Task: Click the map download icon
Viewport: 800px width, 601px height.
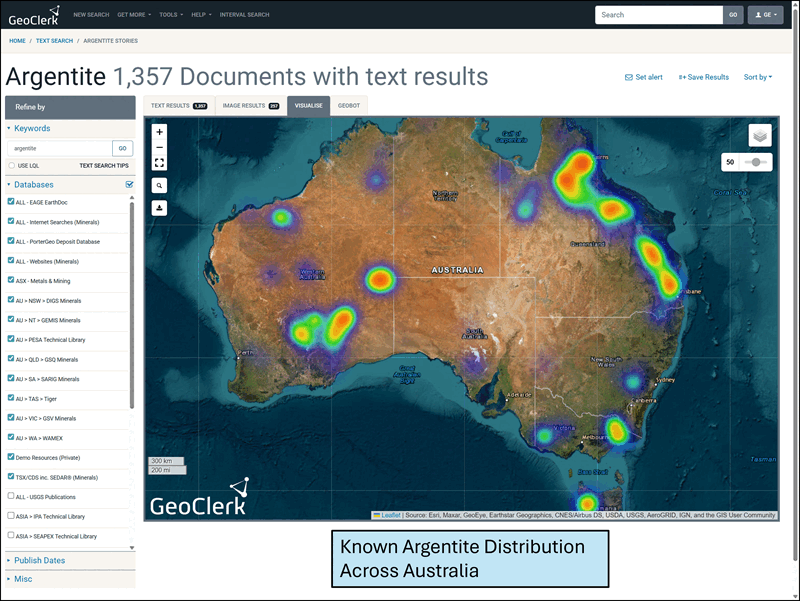Action: click(160, 208)
